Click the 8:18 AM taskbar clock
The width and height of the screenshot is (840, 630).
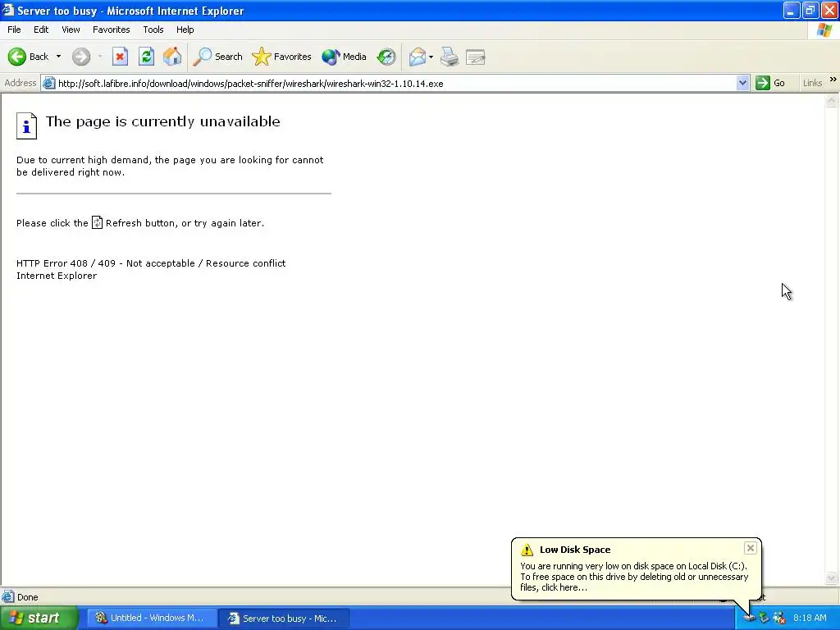tap(810, 618)
